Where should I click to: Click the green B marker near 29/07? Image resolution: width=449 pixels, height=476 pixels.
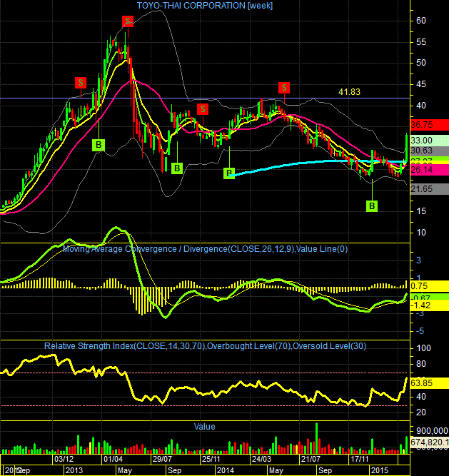tap(177, 168)
